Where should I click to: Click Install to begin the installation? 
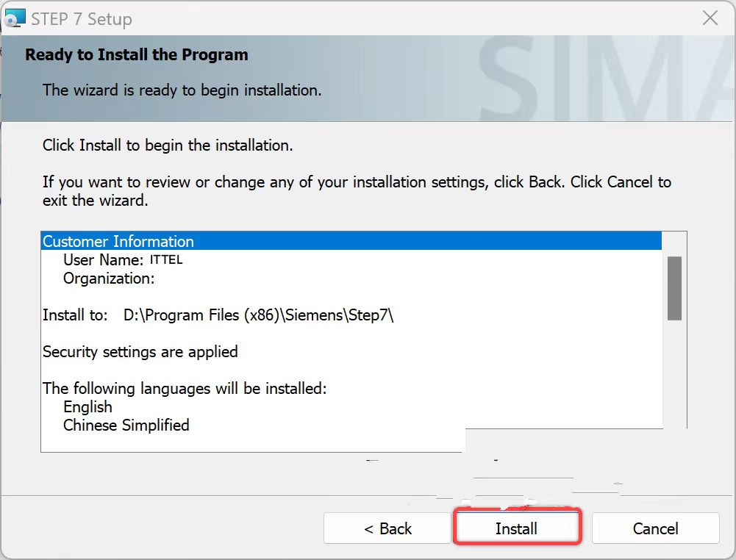tap(516, 528)
